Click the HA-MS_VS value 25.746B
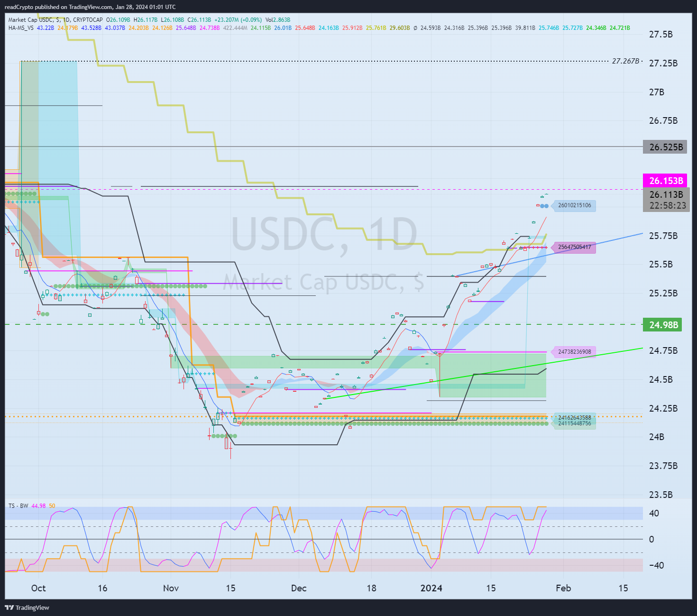 click(x=549, y=28)
